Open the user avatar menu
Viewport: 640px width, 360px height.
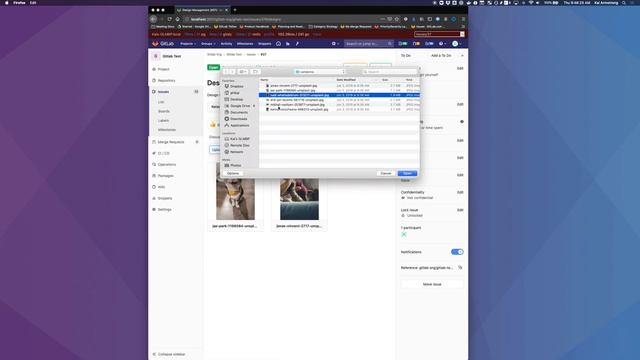click(x=456, y=44)
